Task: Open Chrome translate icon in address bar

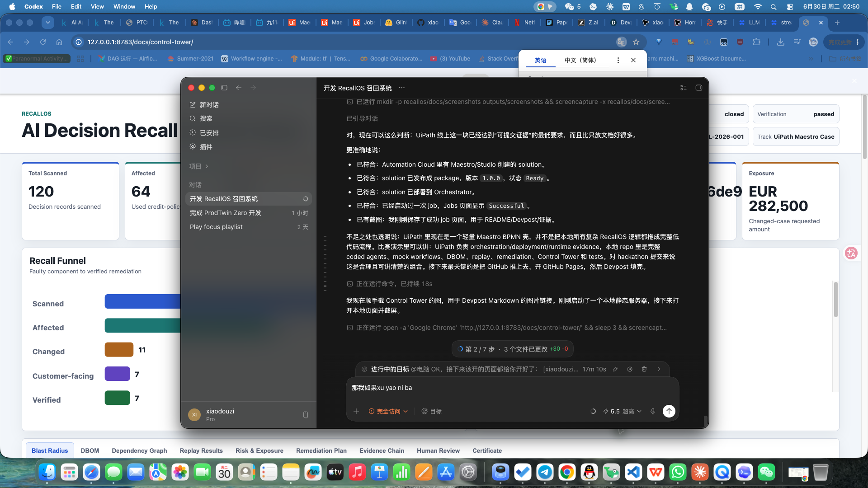Action: click(622, 42)
